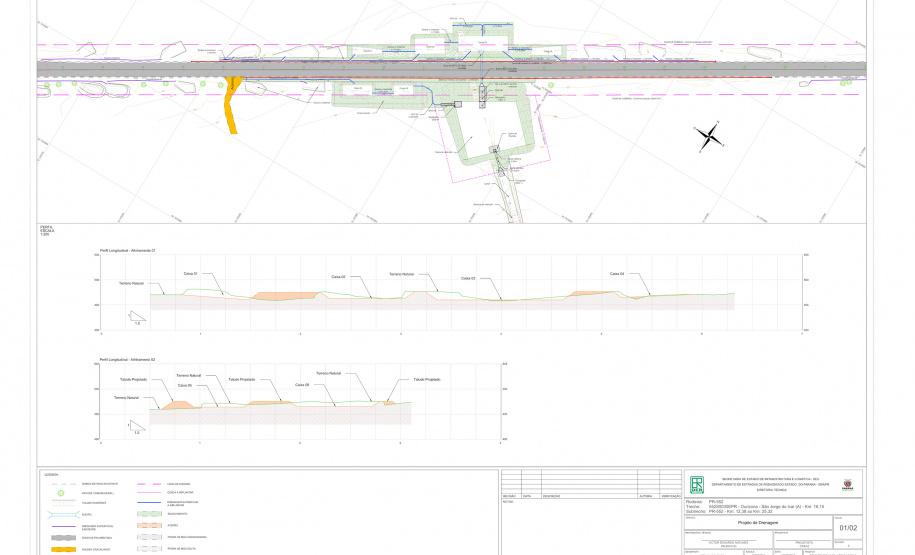The width and height of the screenshot is (915, 555).
Task: Click the Caixa 01 label in the profile
Action: (190, 273)
